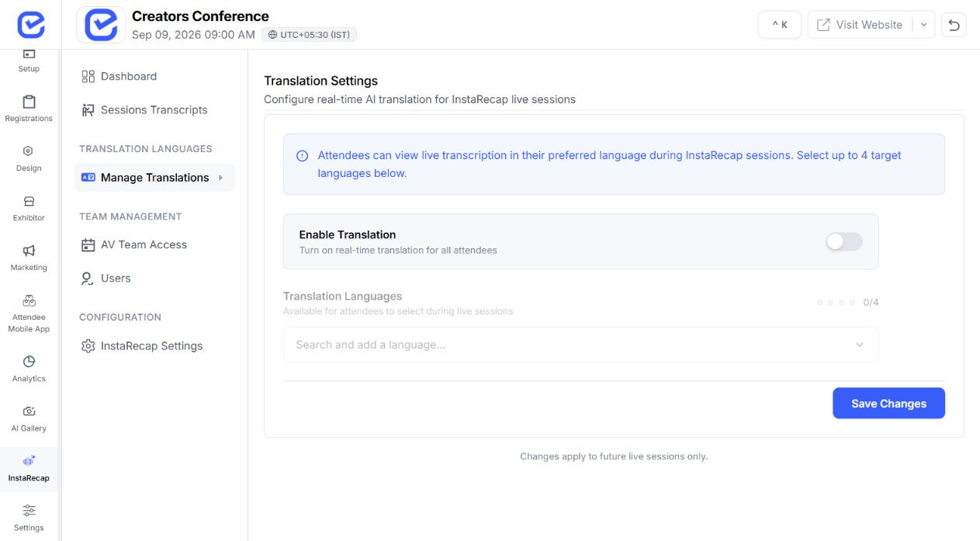Open Sessions Transcripts menu item

pos(154,110)
